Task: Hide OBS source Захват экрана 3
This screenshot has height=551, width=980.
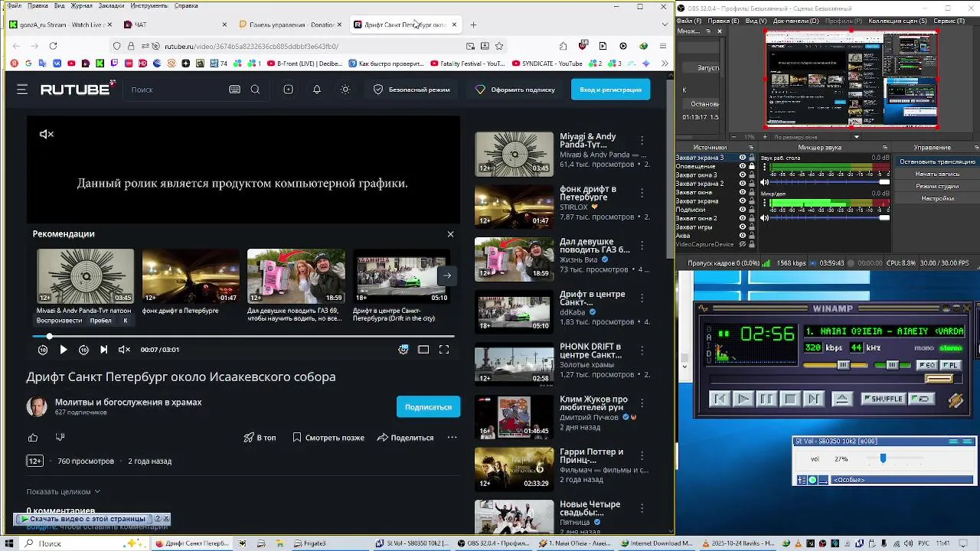Action: click(x=742, y=158)
